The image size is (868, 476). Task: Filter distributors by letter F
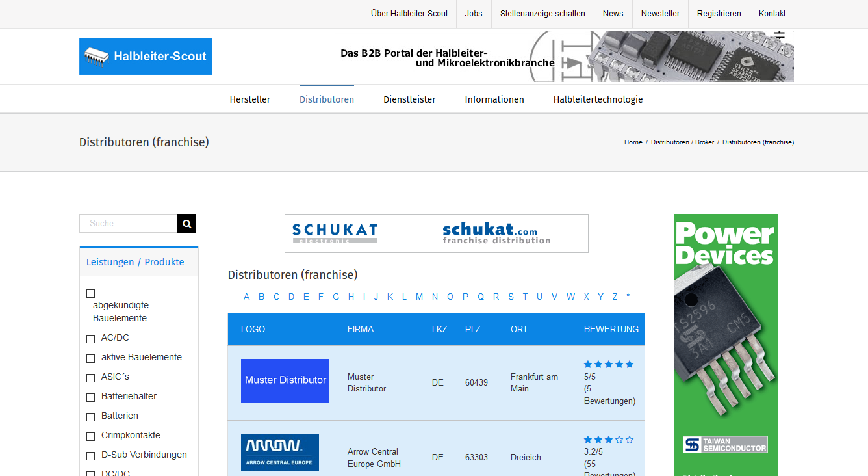tap(320, 297)
